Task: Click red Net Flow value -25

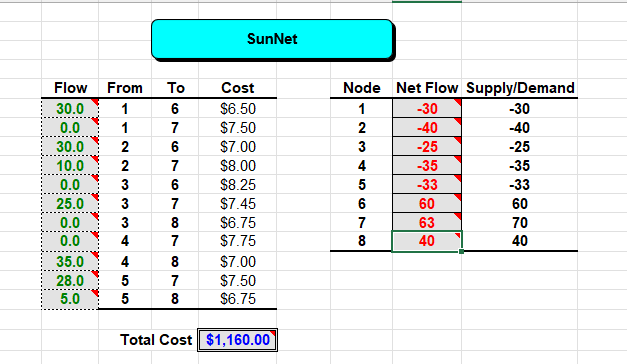Action: [427, 147]
